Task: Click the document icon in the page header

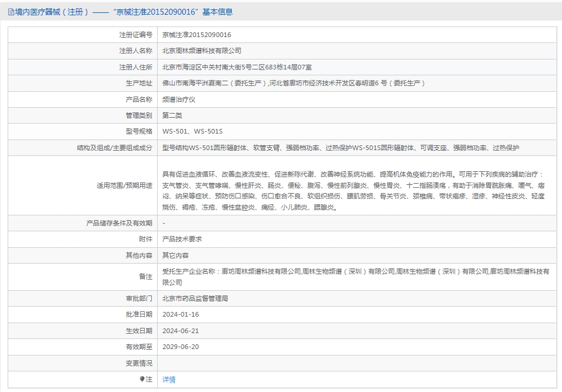Action: [11, 12]
